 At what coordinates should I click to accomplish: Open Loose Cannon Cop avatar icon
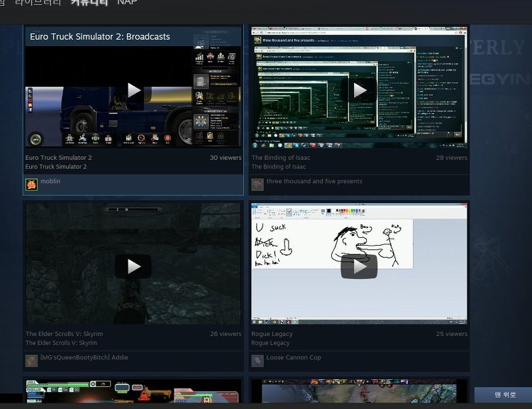click(x=257, y=361)
